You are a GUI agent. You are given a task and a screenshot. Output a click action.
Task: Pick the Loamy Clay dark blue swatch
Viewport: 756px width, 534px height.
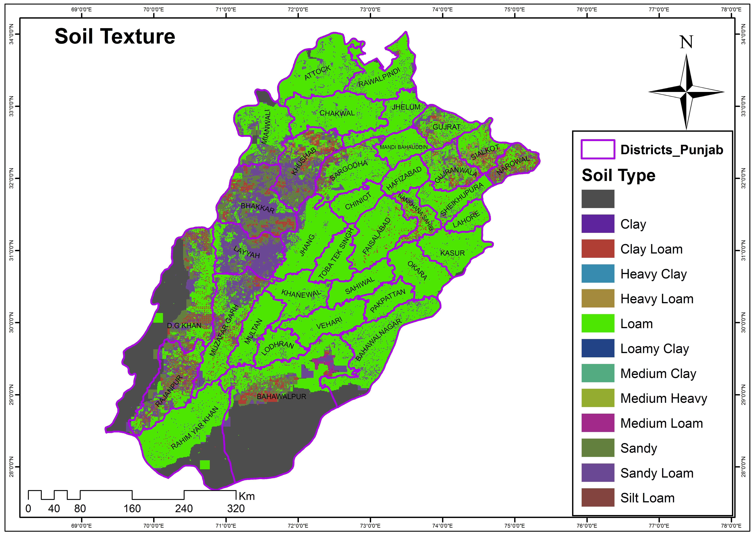pos(598,348)
